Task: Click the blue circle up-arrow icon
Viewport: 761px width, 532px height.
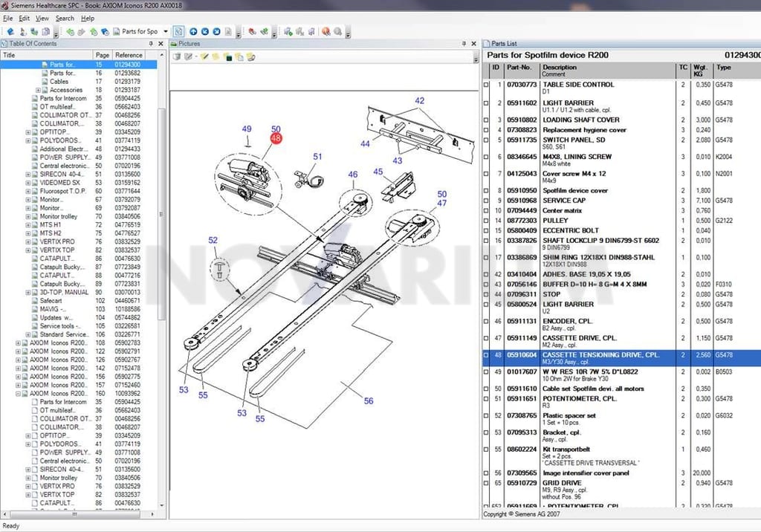Action: pyautogui.click(x=193, y=31)
